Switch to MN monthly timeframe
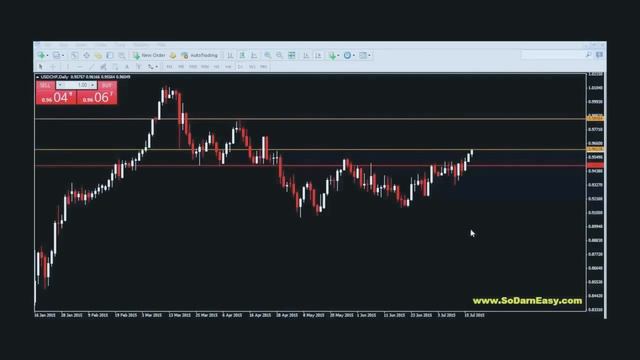This screenshot has height=360, width=640. (264, 67)
